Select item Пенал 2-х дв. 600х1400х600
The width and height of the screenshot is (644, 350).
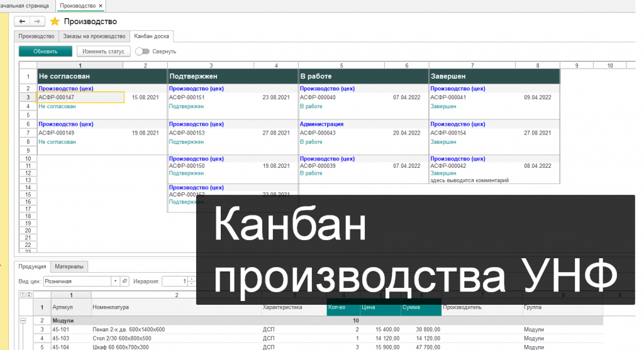[x=128, y=329]
